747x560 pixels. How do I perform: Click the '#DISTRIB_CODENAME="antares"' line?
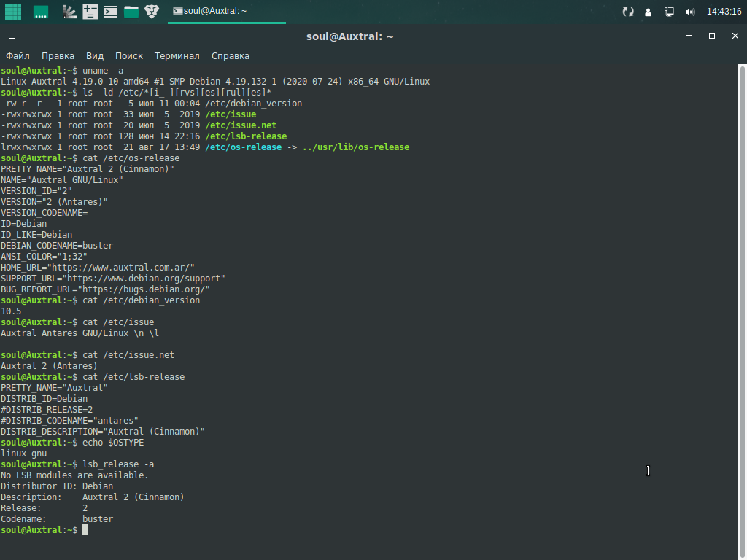tap(69, 421)
